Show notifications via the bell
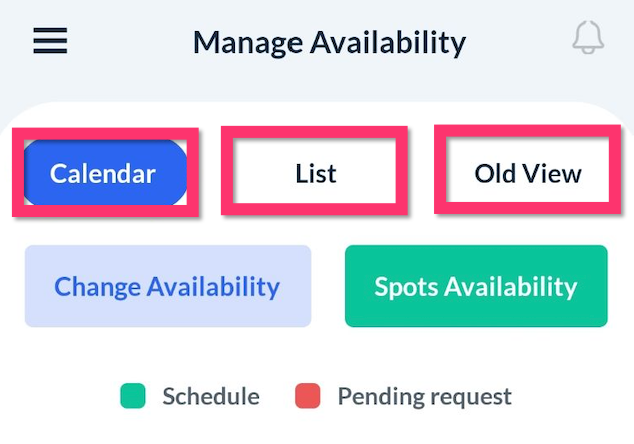The width and height of the screenshot is (634, 444). click(x=588, y=40)
